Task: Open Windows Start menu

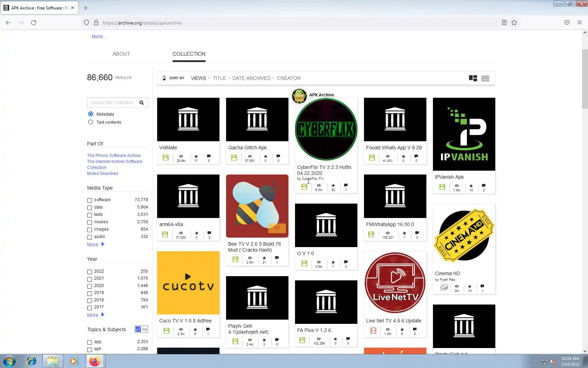Action: [9, 361]
